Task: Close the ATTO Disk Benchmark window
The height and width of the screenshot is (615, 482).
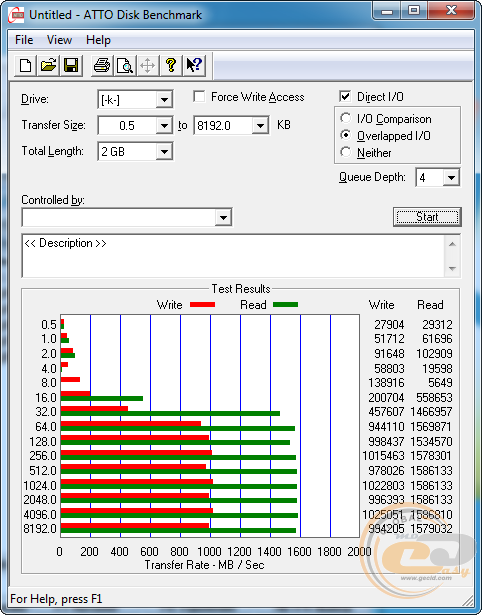Action: pyautogui.click(x=451, y=11)
